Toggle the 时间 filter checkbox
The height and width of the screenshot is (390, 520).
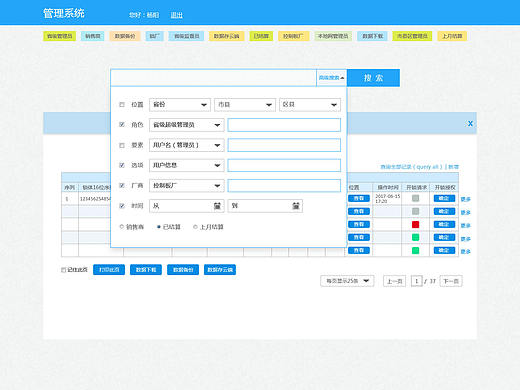(x=122, y=206)
